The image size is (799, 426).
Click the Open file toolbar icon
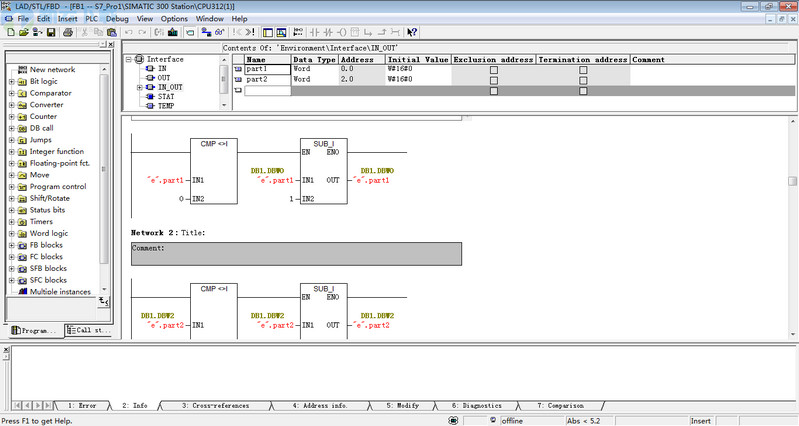pyautogui.click(x=22, y=32)
